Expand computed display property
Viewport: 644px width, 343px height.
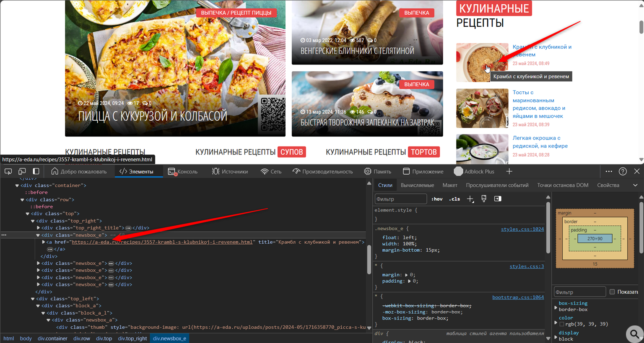point(556,337)
